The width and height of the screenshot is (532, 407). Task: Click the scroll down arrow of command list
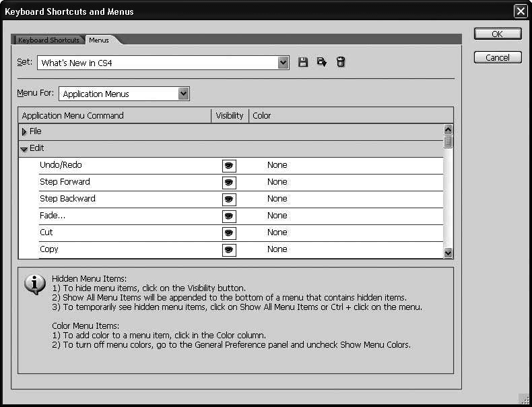click(x=448, y=253)
